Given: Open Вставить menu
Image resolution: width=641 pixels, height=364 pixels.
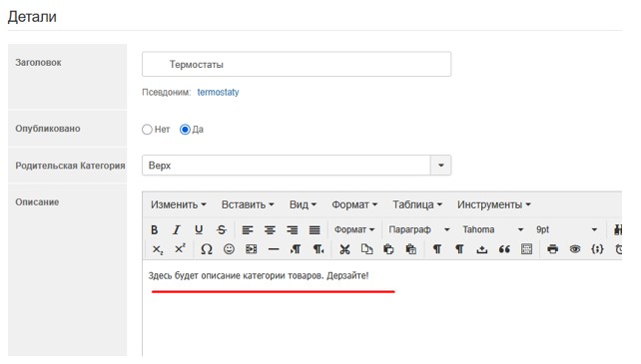Looking at the screenshot, I should (x=248, y=204).
